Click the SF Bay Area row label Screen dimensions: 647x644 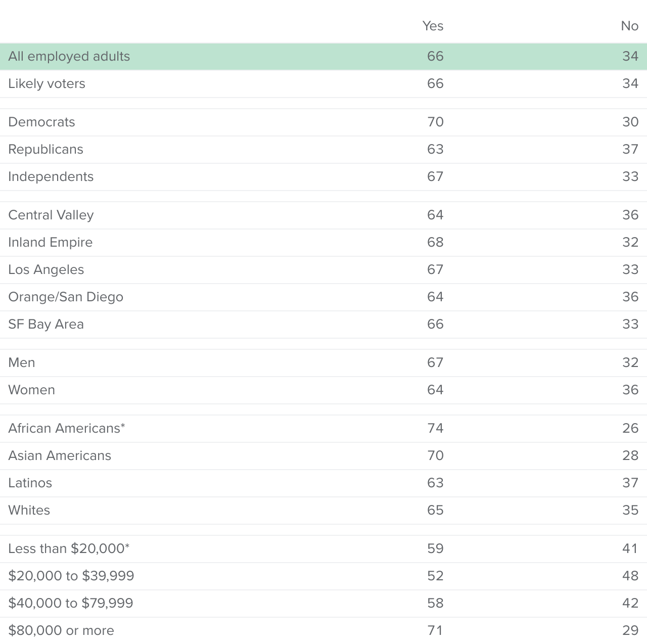tap(46, 324)
